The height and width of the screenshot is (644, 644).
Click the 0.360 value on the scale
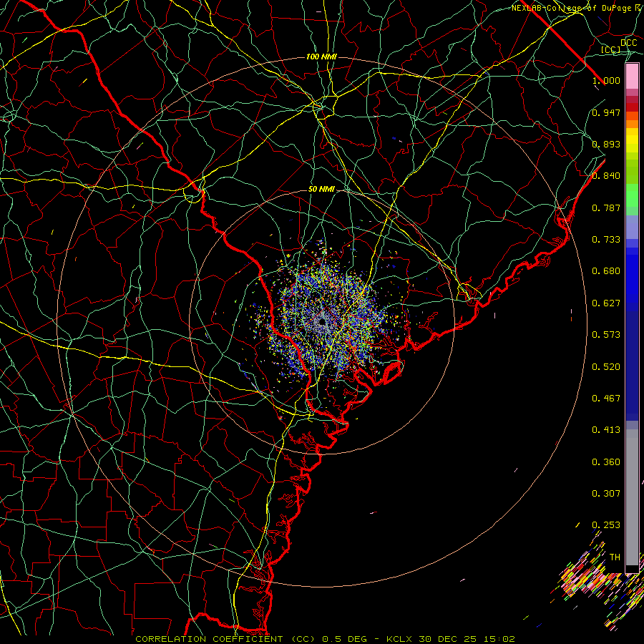[606, 462]
